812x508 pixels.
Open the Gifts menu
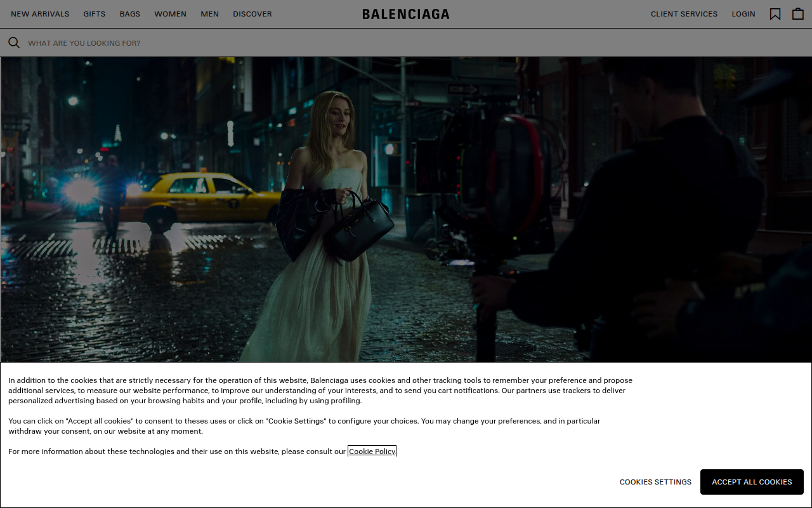tap(95, 14)
